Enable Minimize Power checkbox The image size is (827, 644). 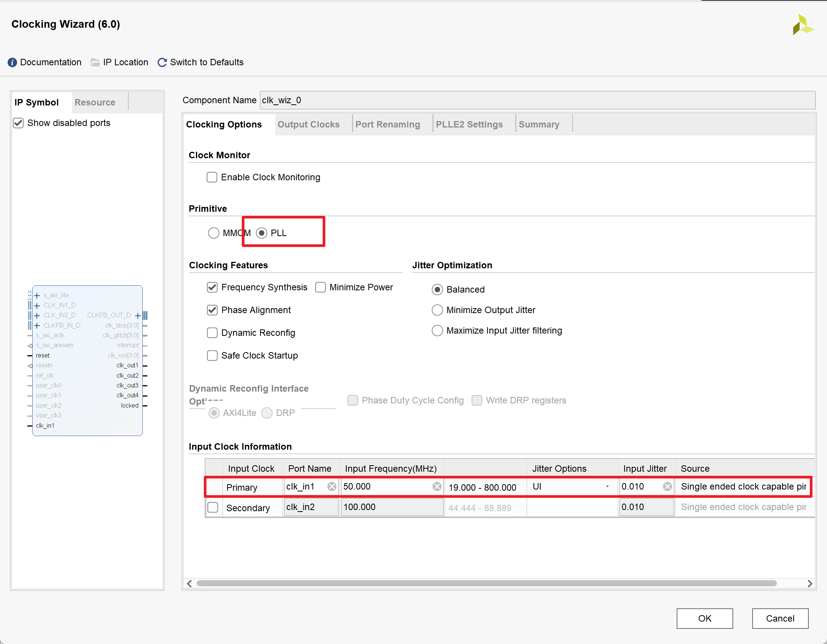coord(320,287)
